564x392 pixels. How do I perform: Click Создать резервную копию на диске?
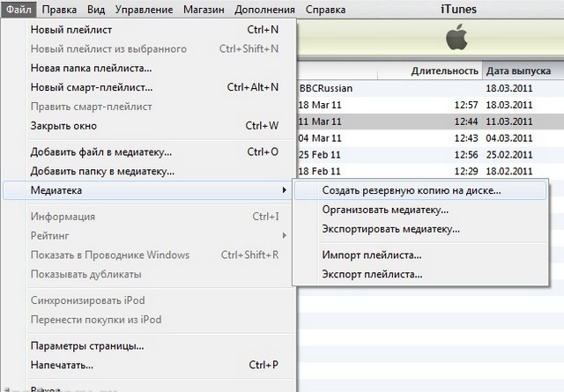[420, 190]
